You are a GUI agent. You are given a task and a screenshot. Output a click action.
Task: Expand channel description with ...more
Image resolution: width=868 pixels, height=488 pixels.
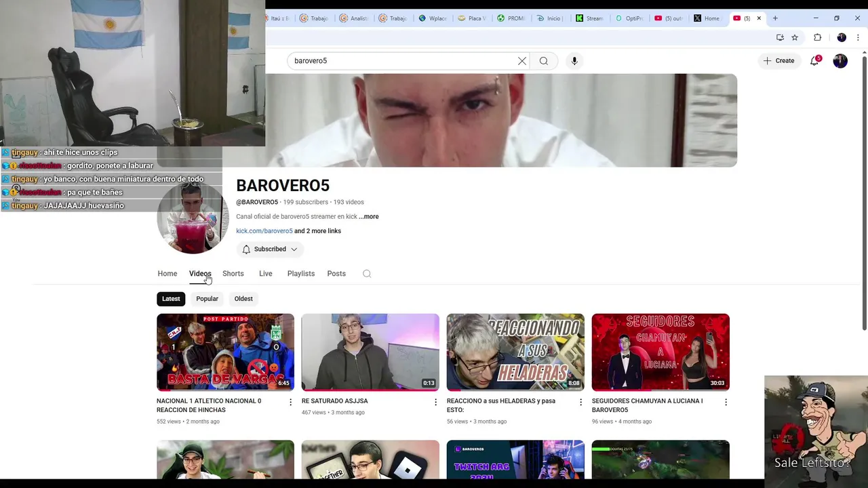pyautogui.click(x=369, y=217)
